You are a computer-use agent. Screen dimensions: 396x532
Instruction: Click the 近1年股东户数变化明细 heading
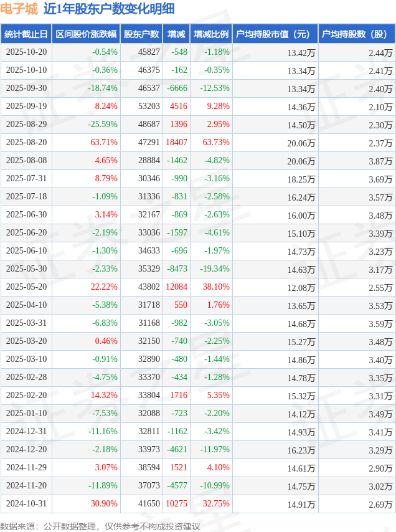tap(109, 9)
